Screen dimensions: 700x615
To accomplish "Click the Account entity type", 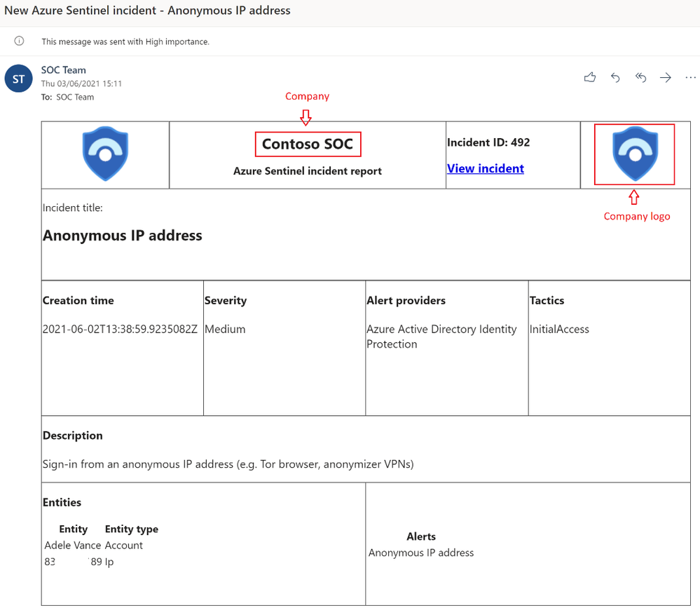I will 123,546.
